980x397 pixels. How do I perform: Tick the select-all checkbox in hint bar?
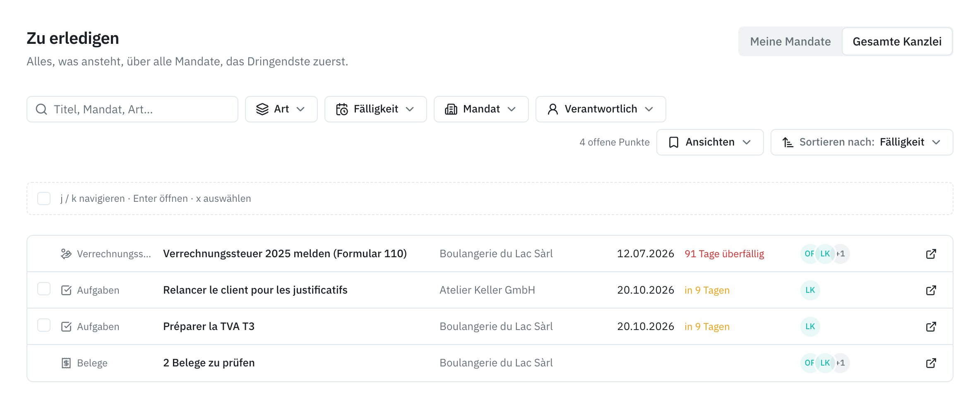click(44, 198)
